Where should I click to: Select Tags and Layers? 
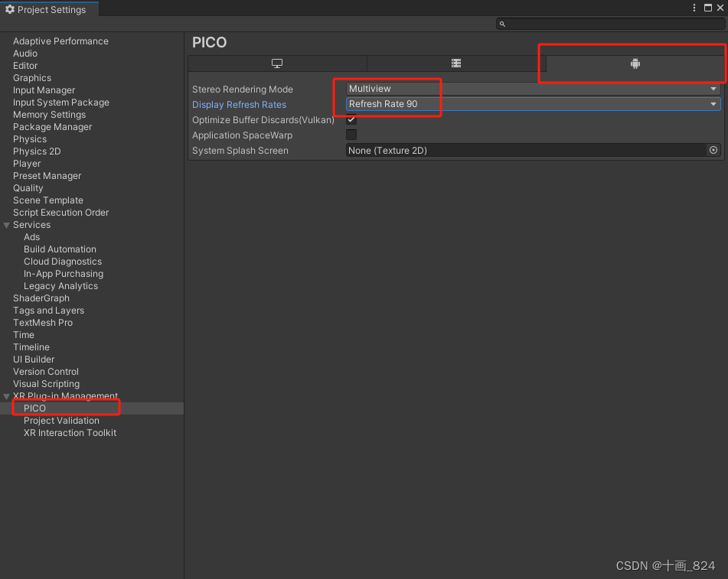pos(49,311)
